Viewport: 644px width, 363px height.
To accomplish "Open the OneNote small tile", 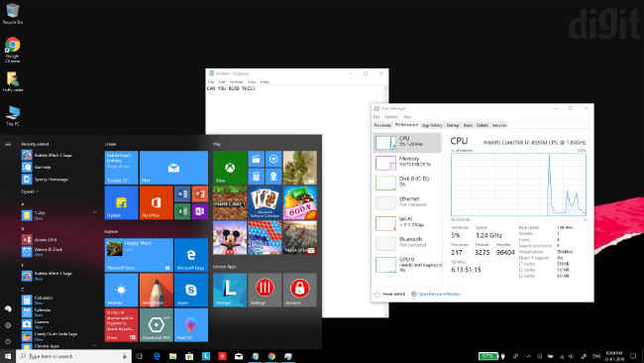I will click(x=199, y=211).
